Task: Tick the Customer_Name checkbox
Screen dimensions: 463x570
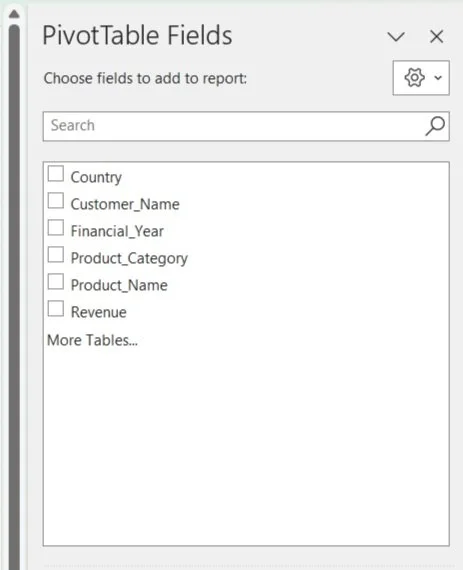Action: tap(56, 201)
